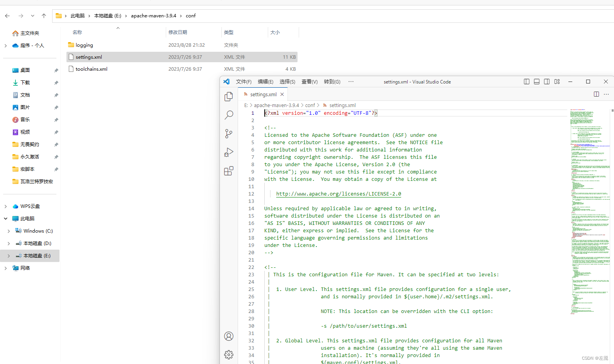The width and height of the screenshot is (614, 364).
Task: Sort files by the 名称 column header
Action: click(77, 32)
